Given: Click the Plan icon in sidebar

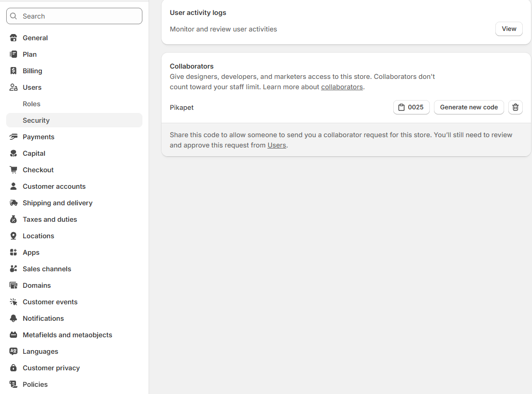Looking at the screenshot, I should coord(13,54).
